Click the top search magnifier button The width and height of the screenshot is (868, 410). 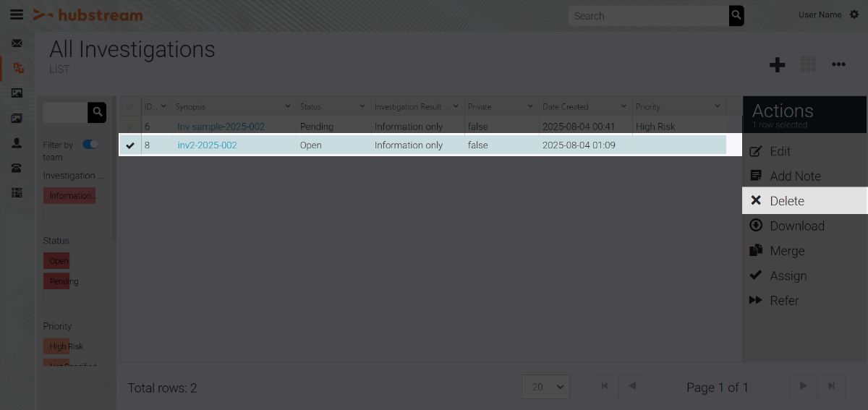click(x=736, y=15)
